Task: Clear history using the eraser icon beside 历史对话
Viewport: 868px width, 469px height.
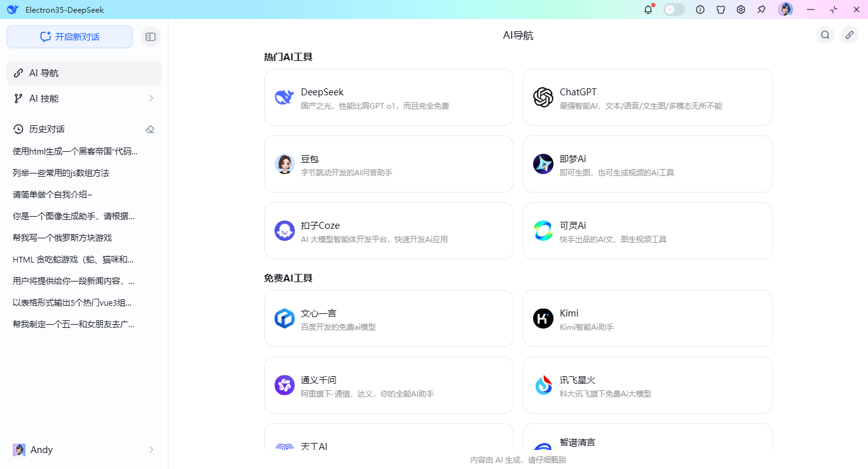Action: (x=150, y=129)
